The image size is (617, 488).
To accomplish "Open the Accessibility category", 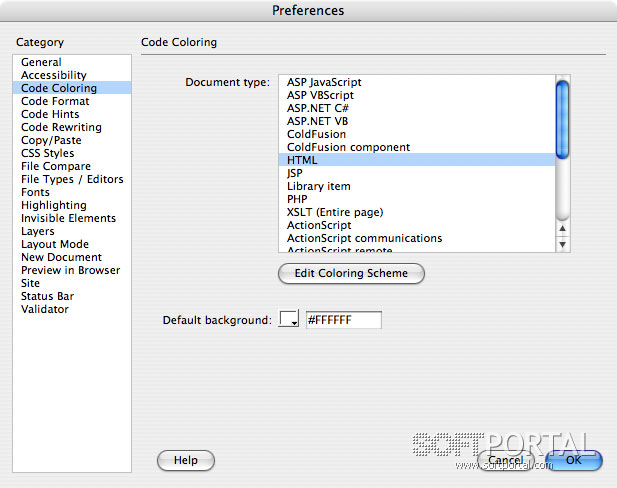I will pyautogui.click(x=54, y=75).
